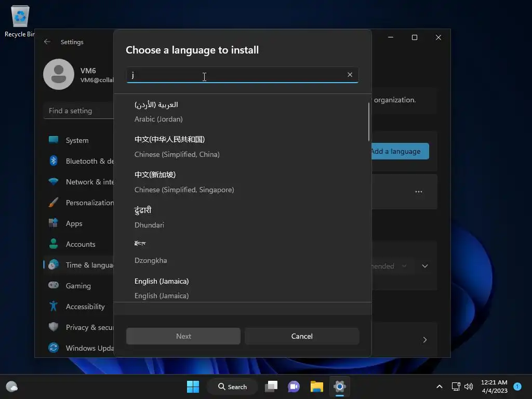Select the Dhundari language entry
Image resolution: width=532 pixels, height=399 pixels.
242,218
